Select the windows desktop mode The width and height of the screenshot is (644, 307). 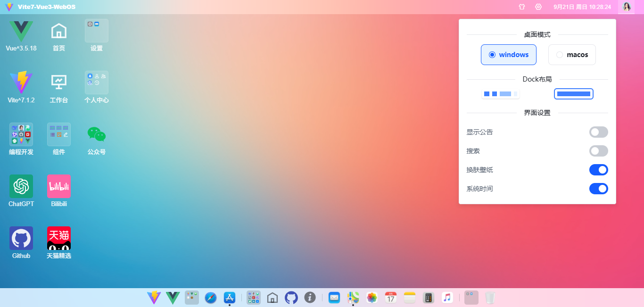coord(509,55)
